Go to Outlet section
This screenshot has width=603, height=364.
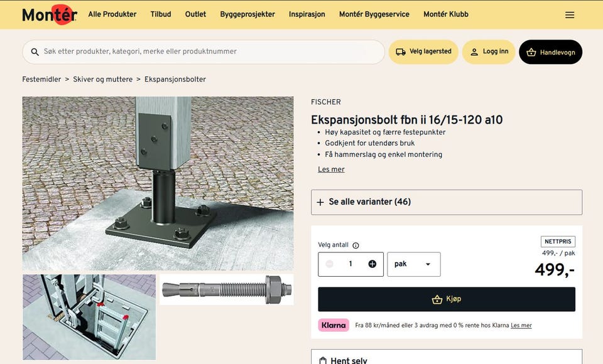pyautogui.click(x=195, y=14)
